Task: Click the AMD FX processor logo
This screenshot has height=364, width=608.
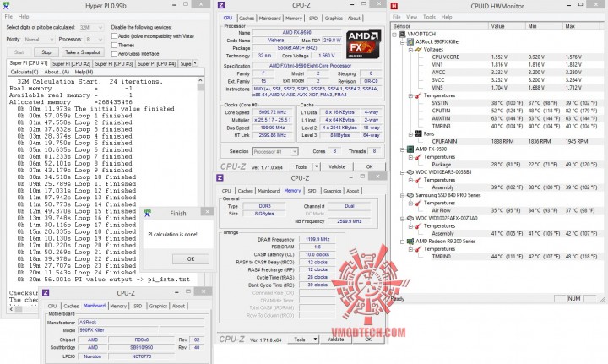Action: point(363,43)
